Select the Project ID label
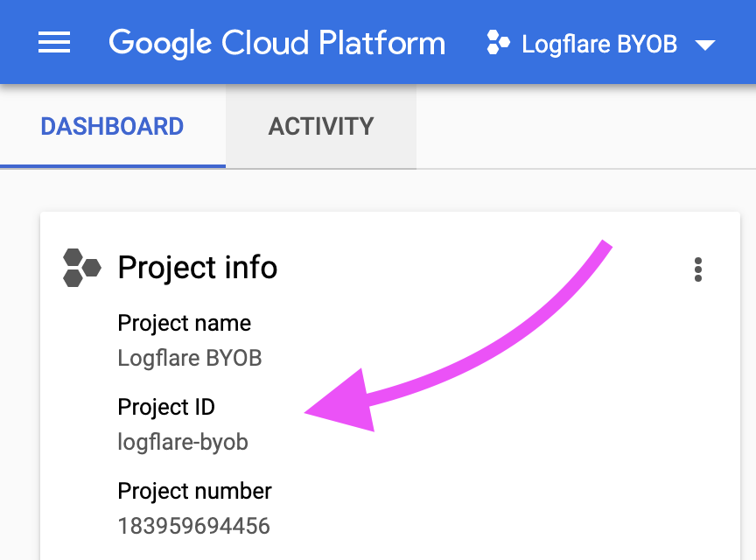This screenshot has width=756, height=560. [x=166, y=407]
